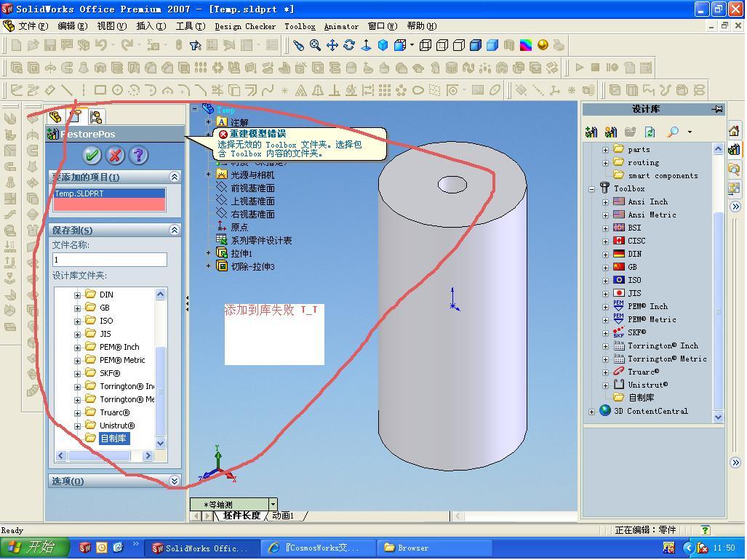Select GB standard in Design Library
The width and height of the screenshot is (747, 560).
tap(632, 267)
